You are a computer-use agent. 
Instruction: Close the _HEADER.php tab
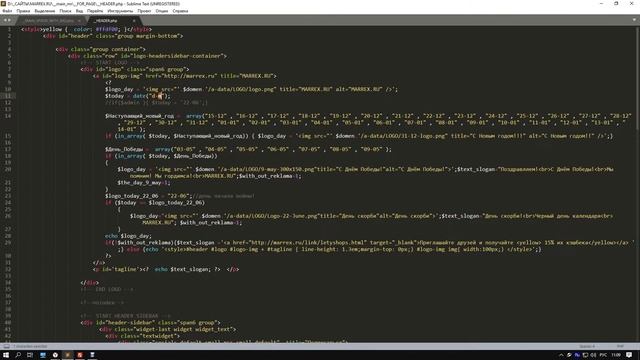(x=134, y=20)
